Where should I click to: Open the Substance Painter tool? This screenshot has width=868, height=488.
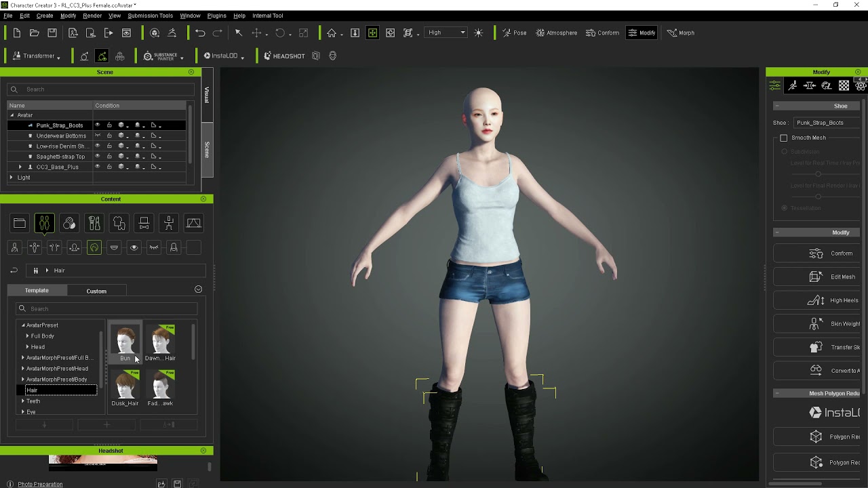click(x=161, y=56)
